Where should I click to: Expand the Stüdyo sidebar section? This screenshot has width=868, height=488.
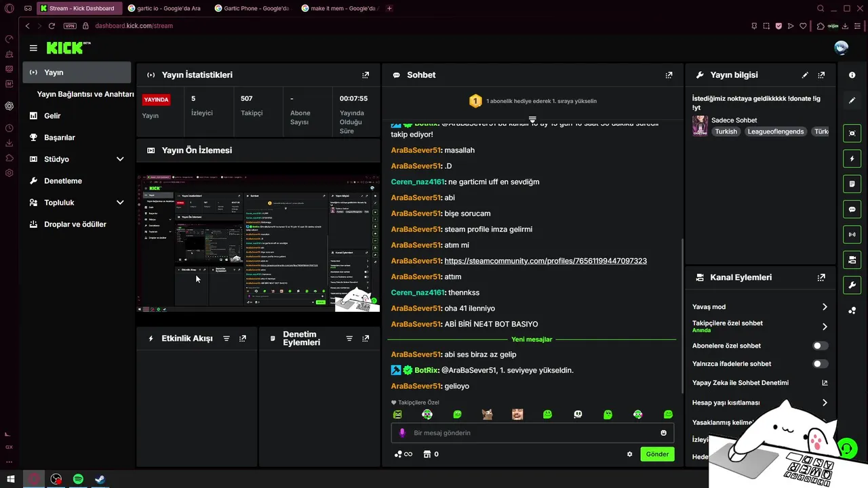coord(120,159)
